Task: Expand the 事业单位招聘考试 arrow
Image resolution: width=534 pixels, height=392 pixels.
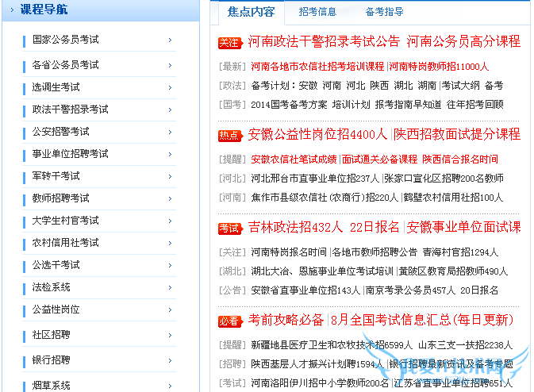Action: coord(170,154)
